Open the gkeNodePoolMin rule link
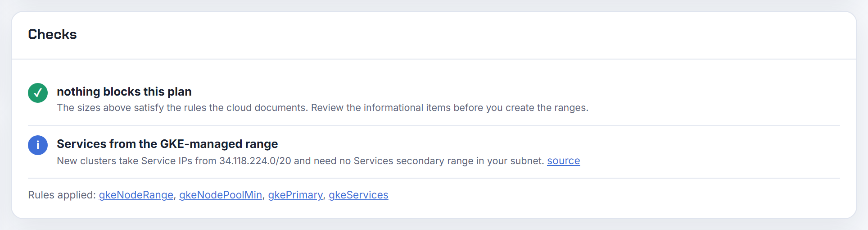The height and width of the screenshot is (230, 868). [x=221, y=195]
